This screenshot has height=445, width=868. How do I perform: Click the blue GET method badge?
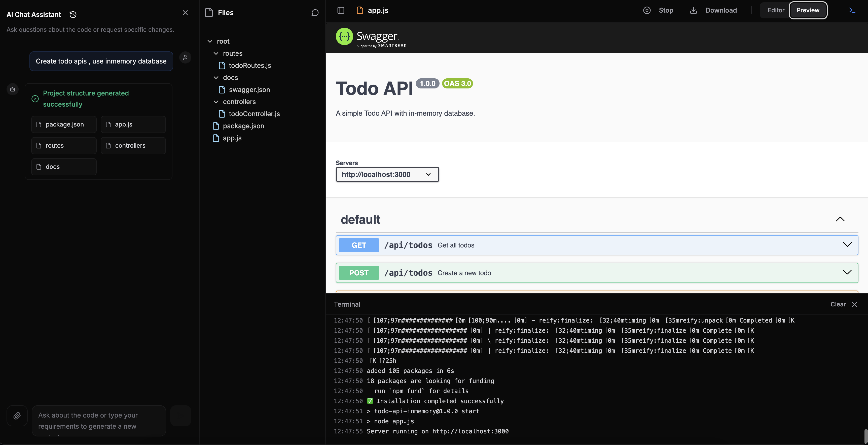[x=358, y=245]
